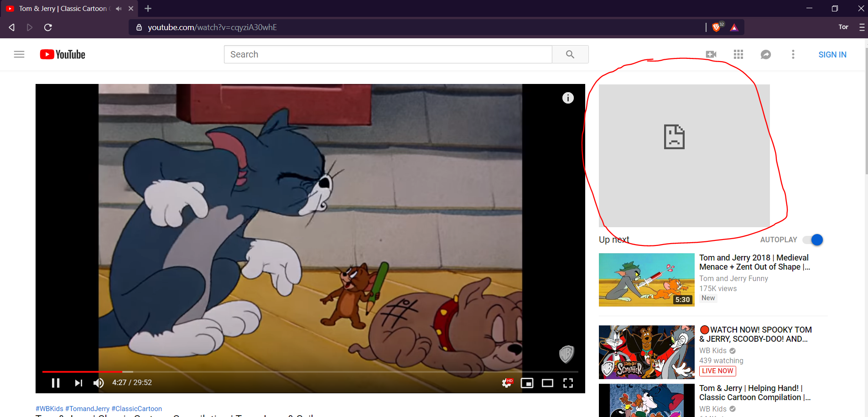Viewport: 868px width, 417px height.
Task: Open the #TomandJerry hashtag link
Action: coord(87,408)
